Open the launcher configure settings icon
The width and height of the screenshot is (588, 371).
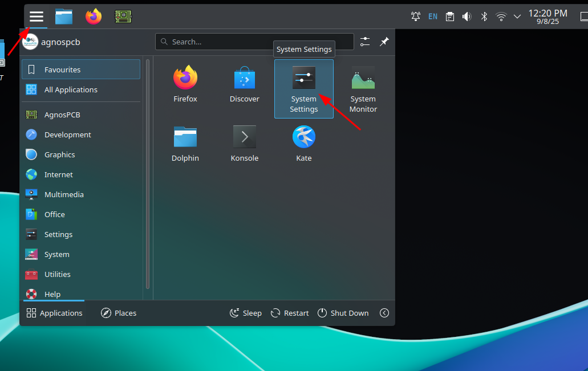coord(365,42)
